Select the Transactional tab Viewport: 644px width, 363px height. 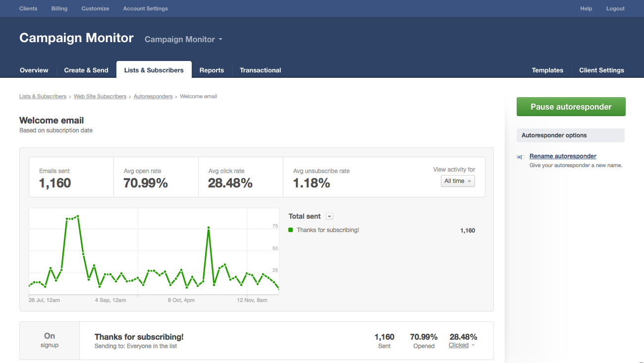click(260, 70)
